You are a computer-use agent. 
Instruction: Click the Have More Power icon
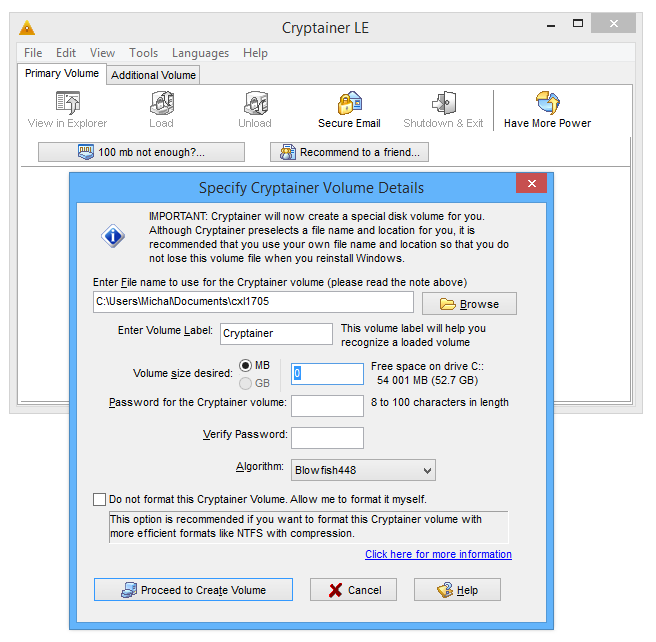tap(548, 102)
